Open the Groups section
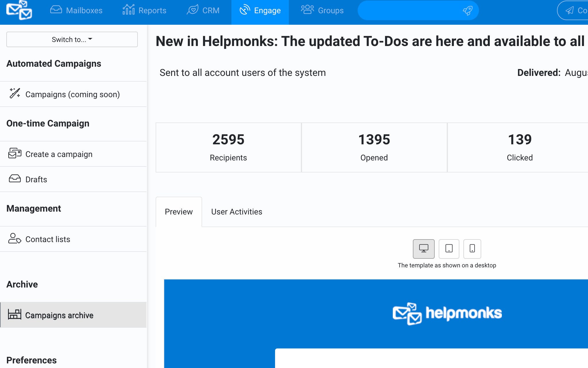 click(x=322, y=10)
